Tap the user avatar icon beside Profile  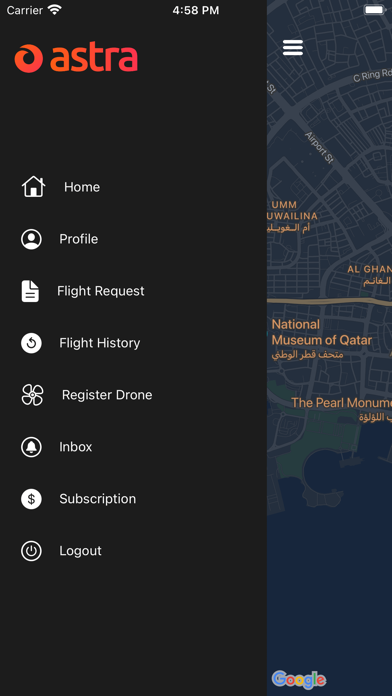(x=32, y=239)
